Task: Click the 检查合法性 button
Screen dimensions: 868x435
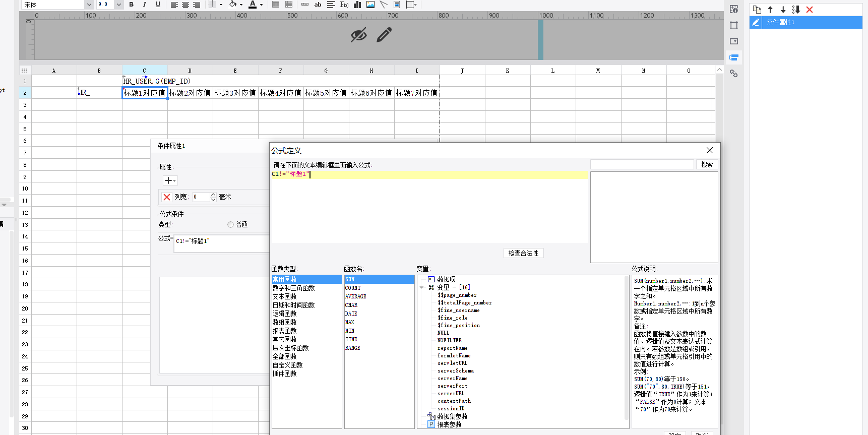Action: [523, 253]
